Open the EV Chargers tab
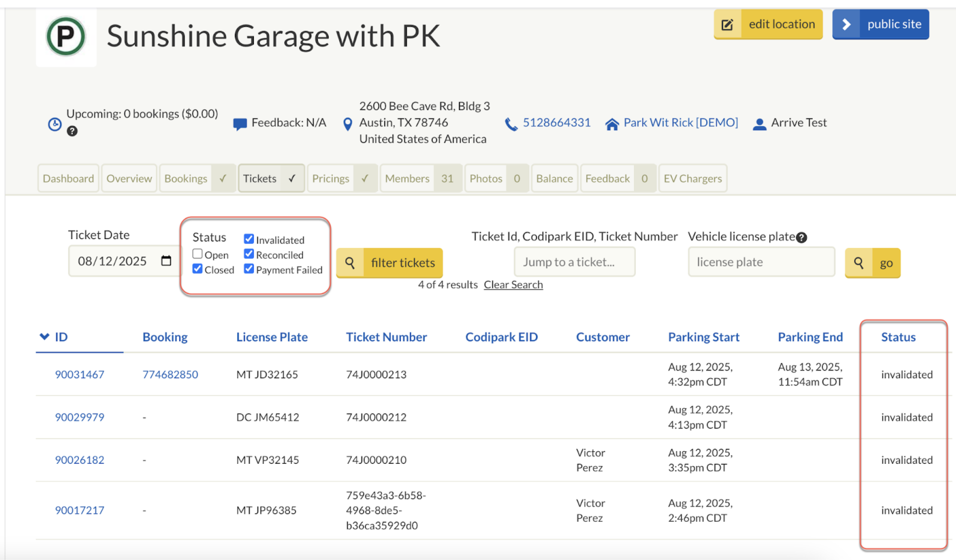 tap(692, 178)
